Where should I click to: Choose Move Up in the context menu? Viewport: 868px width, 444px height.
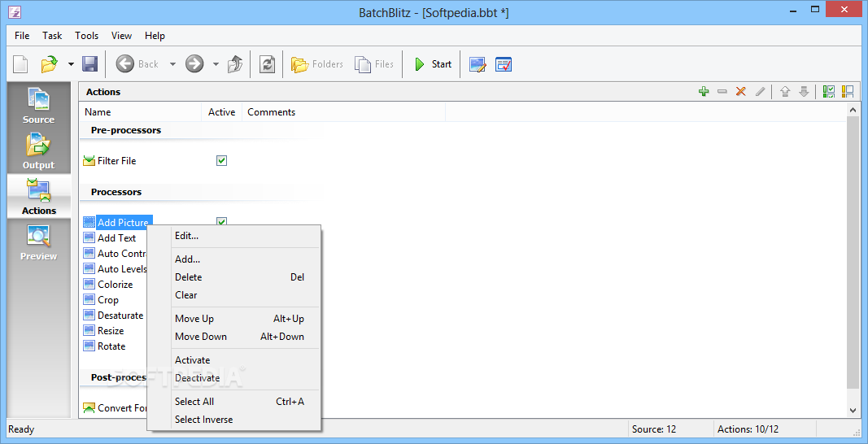pos(233,319)
